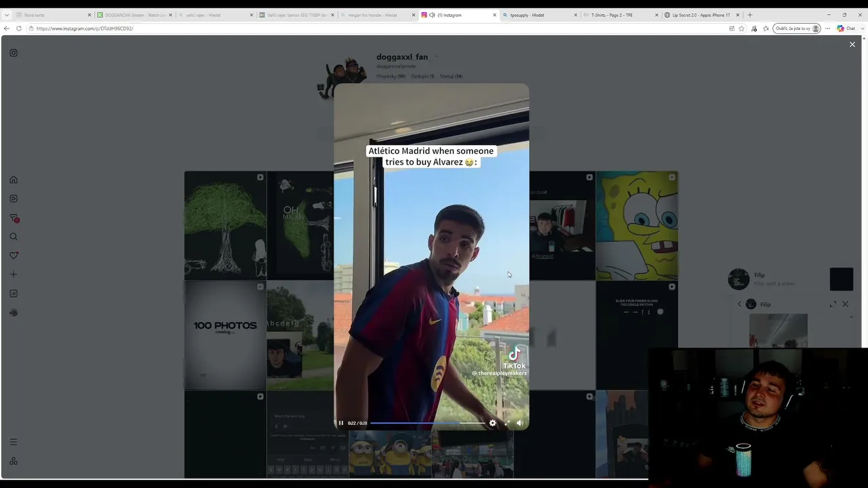Open the 100 PHOTOS post thumbnail
Image resolution: width=868 pixels, height=488 pixels.
[225, 335]
